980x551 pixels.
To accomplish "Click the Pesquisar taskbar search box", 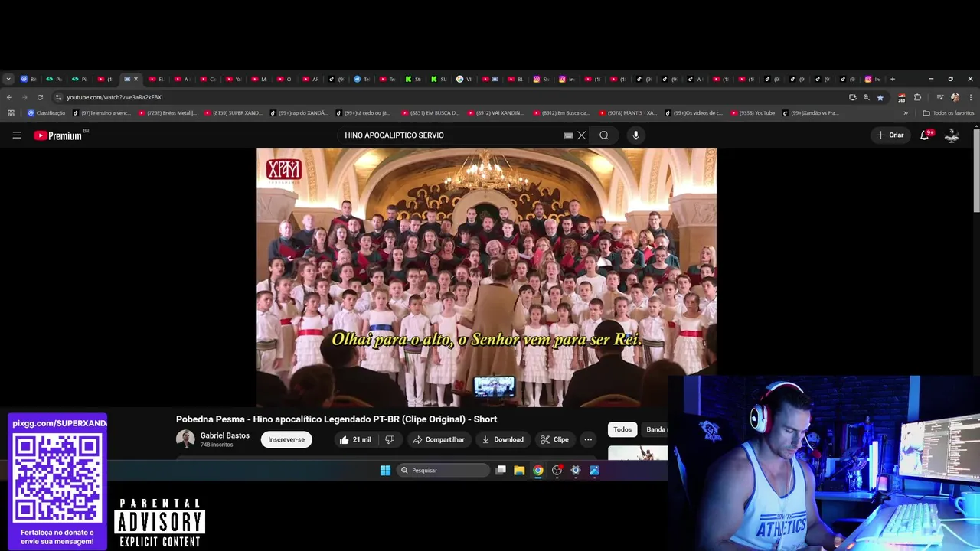I will pyautogui.click(x=444, y=471).
